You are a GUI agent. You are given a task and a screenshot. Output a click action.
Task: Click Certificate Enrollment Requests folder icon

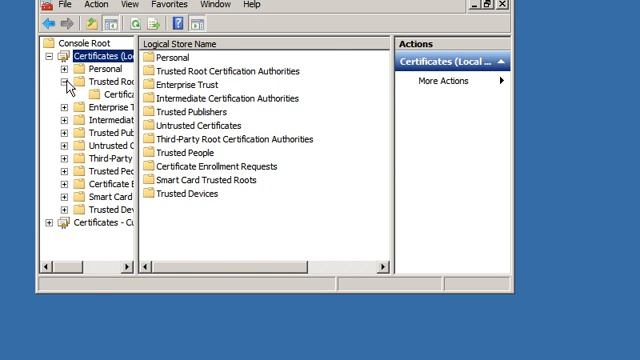pos(149,166)
